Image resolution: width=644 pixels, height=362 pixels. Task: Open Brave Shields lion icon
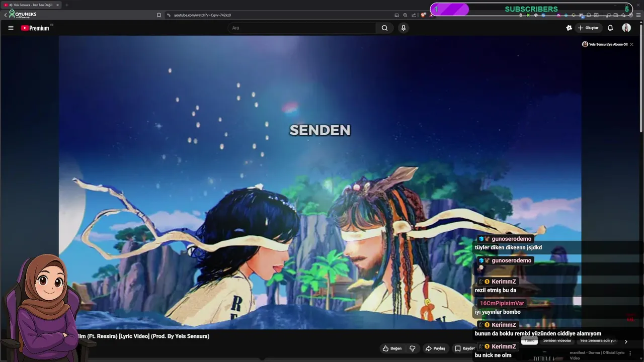(x=423, y=15)
